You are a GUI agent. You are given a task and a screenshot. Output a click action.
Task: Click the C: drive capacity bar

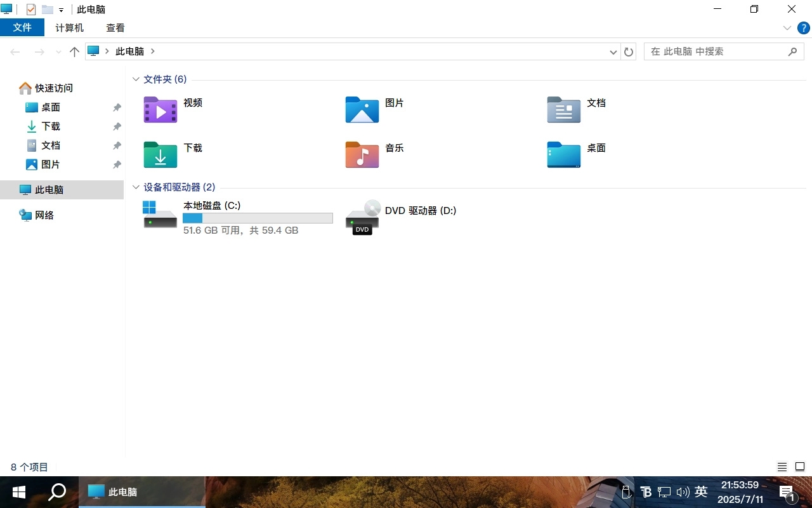point(258,218)
